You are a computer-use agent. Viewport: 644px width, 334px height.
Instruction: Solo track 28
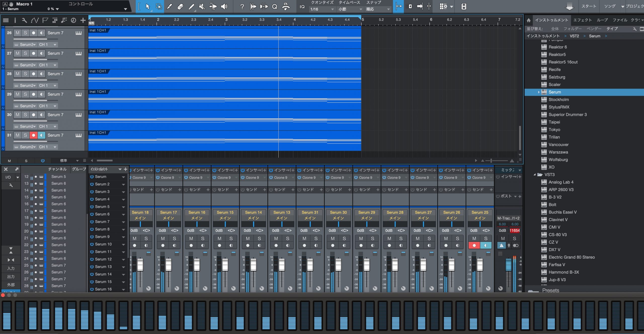(25, 74)
